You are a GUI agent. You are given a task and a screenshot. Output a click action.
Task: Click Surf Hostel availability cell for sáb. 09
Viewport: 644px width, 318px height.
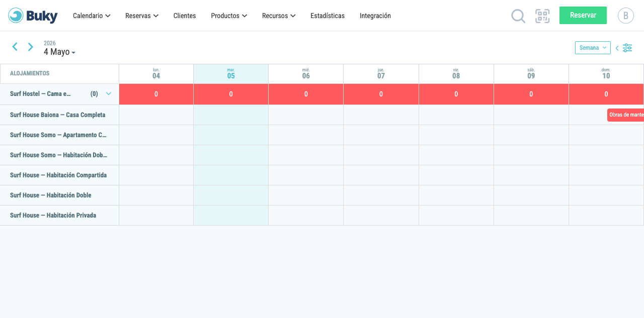(x=531, y=94)
